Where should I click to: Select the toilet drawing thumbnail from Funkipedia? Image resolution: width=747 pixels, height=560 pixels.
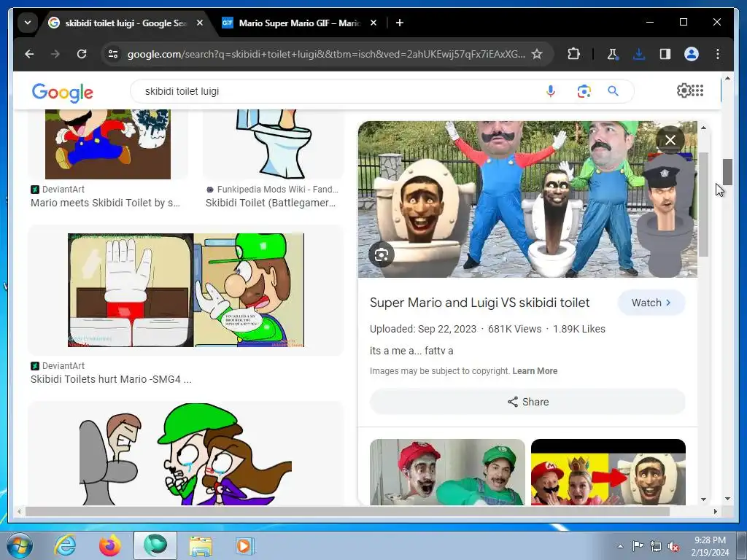point(274,144)
